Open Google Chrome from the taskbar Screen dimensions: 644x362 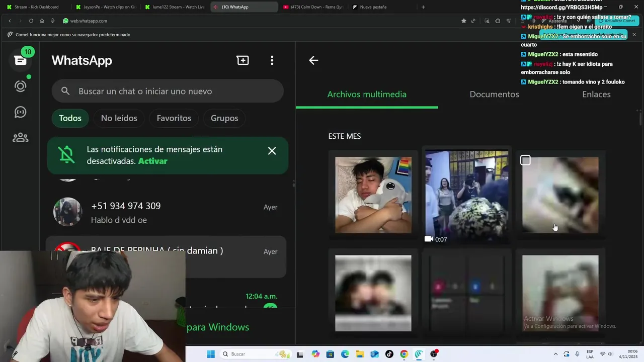pyautogui.click(x=404, y=354)
